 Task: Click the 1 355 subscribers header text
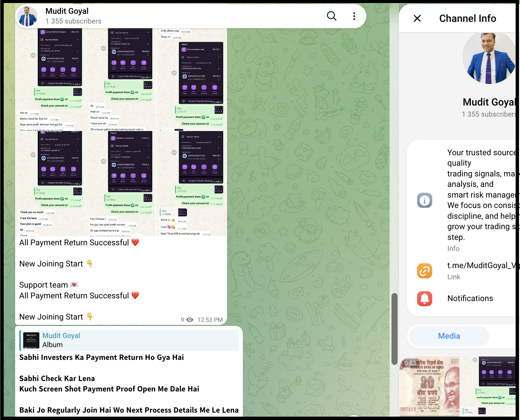73,21
